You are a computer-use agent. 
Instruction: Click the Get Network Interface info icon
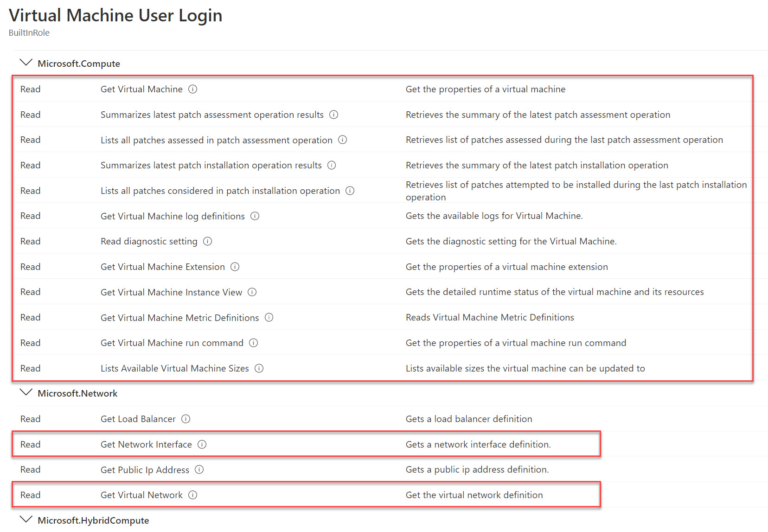click(x=202, y=444)
